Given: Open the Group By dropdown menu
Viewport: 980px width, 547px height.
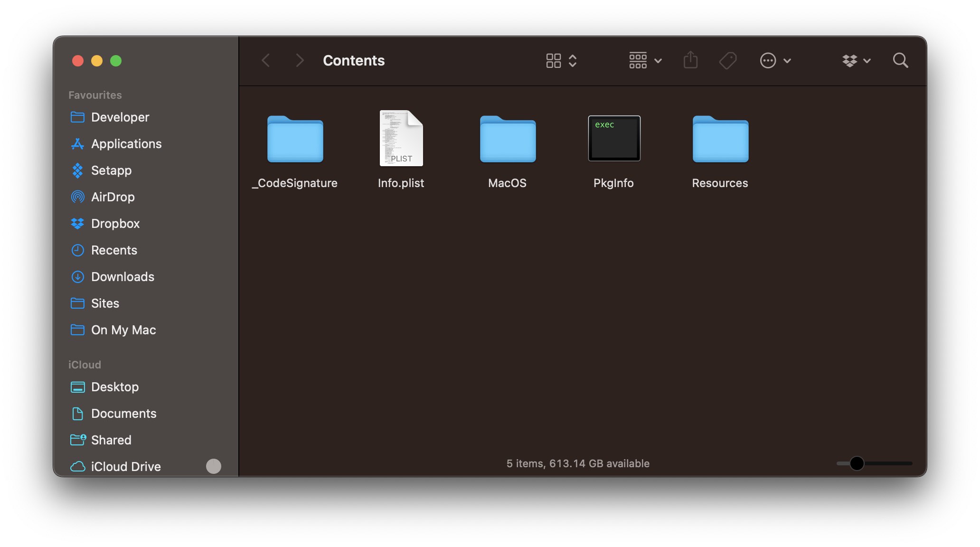Looking at the screenshot, I should click(x=645, y=61).
